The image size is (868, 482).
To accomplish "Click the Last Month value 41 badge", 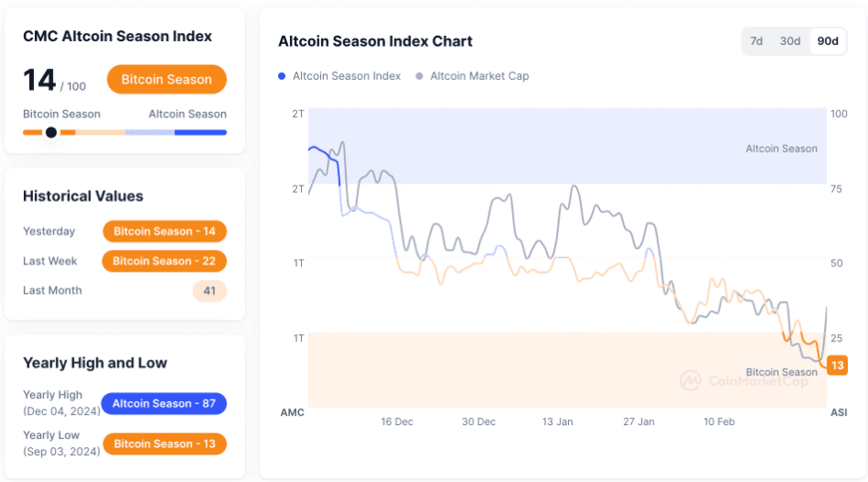I will click(x=209, y=291).
